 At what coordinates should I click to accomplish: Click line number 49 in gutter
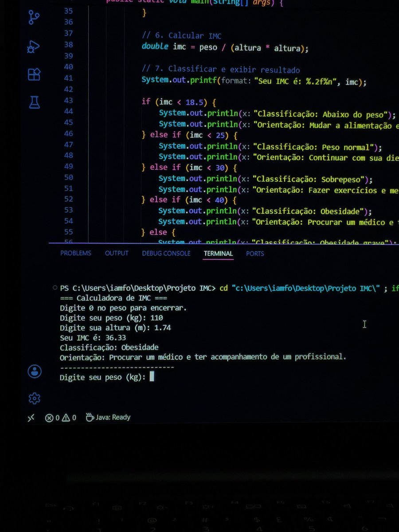(x=68, y=166)
